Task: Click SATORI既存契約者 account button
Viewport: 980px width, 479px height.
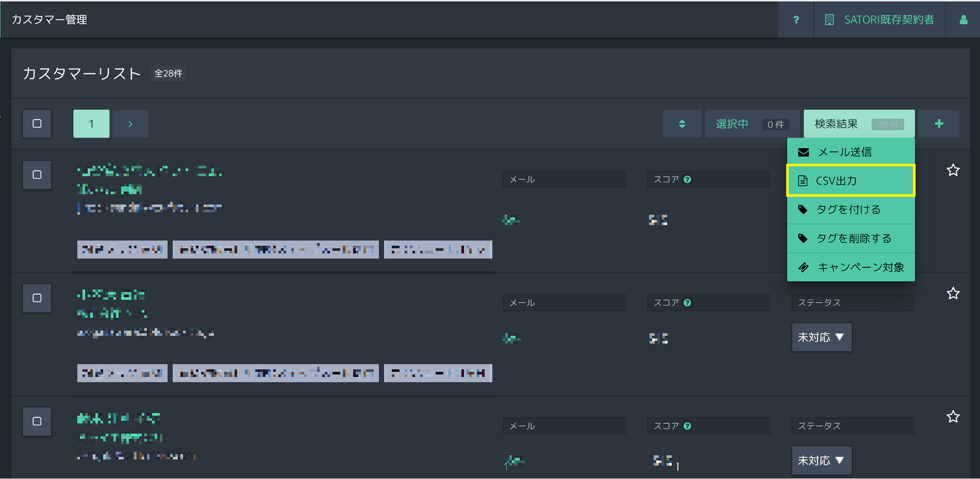Action: click(879, 20)
